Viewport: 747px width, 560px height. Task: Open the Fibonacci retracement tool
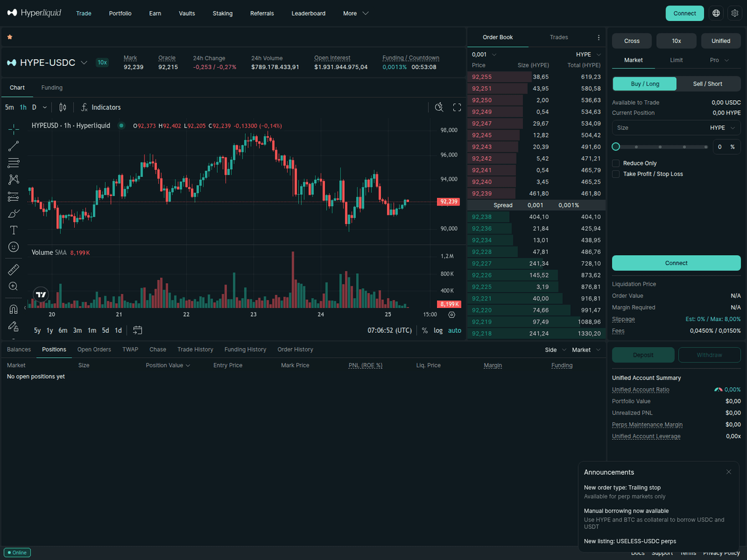pyautogui.click(x=13, y=163)
